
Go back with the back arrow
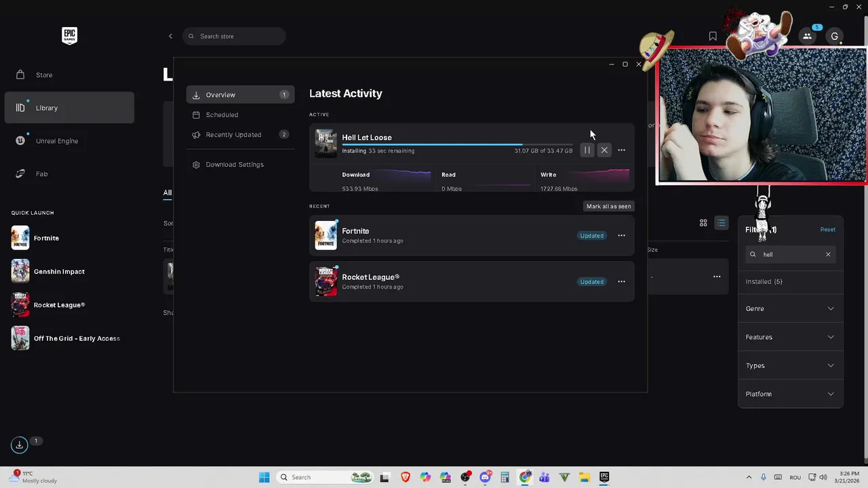(x=170, y=36)
